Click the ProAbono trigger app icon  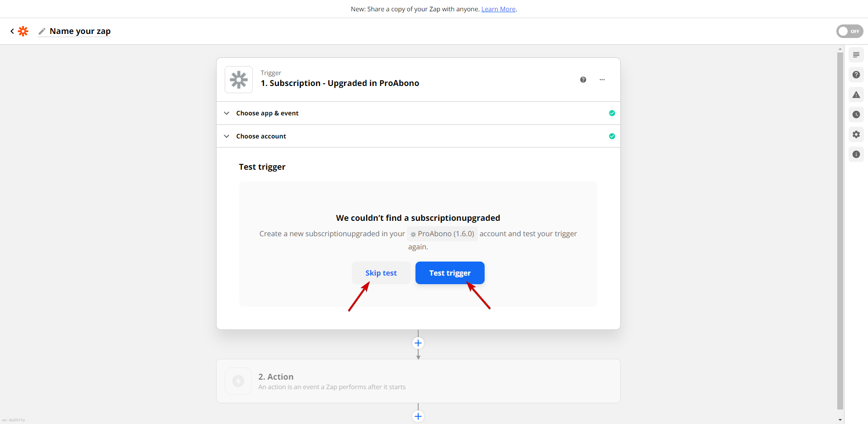coord(239,80)
